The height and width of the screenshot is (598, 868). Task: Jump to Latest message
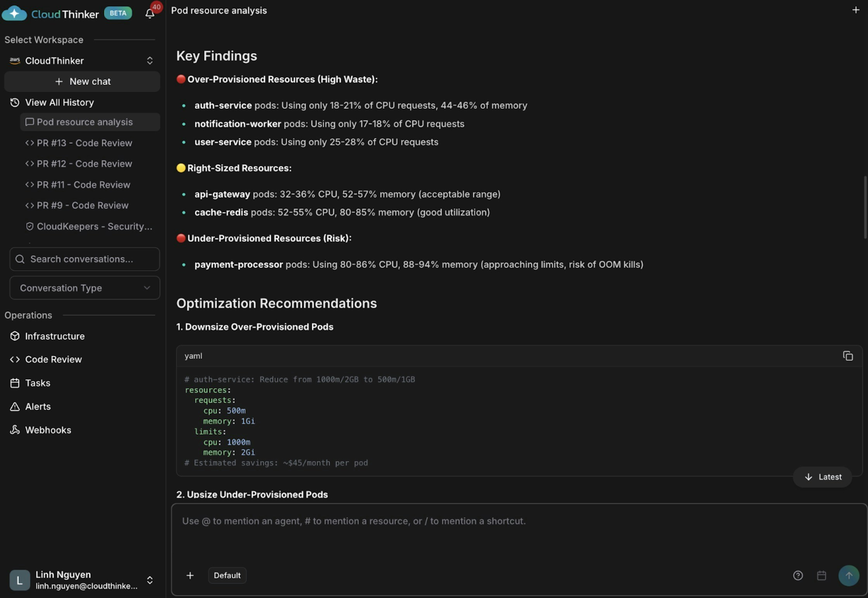point(822,477)
